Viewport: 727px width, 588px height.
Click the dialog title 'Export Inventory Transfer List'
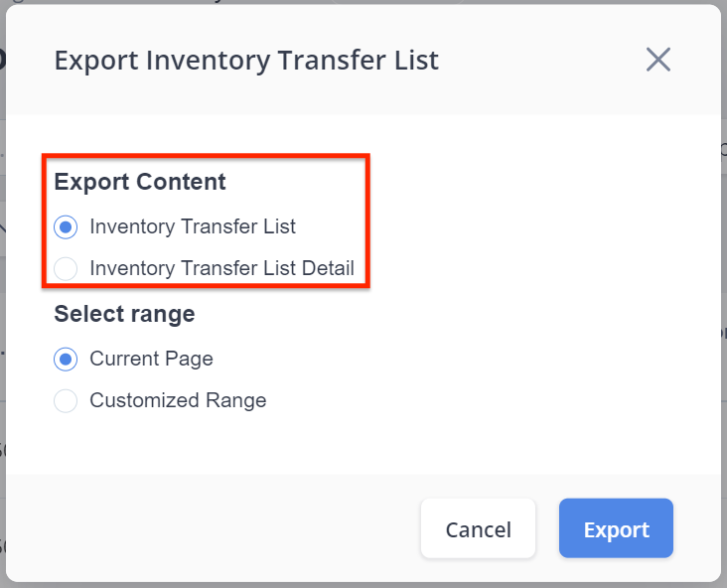tap(246, 61)
